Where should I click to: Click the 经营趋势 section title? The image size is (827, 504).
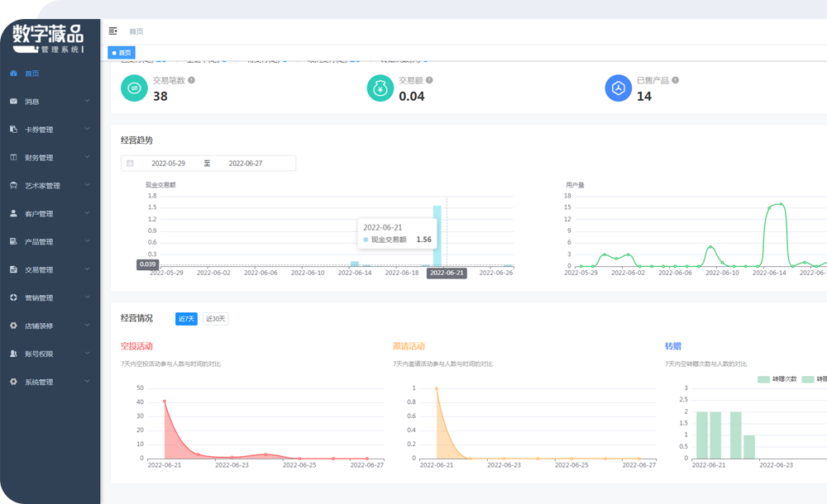pos(136,140)
